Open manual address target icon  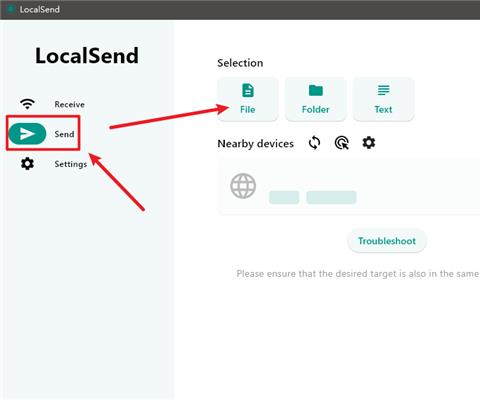tap(342, 143)
